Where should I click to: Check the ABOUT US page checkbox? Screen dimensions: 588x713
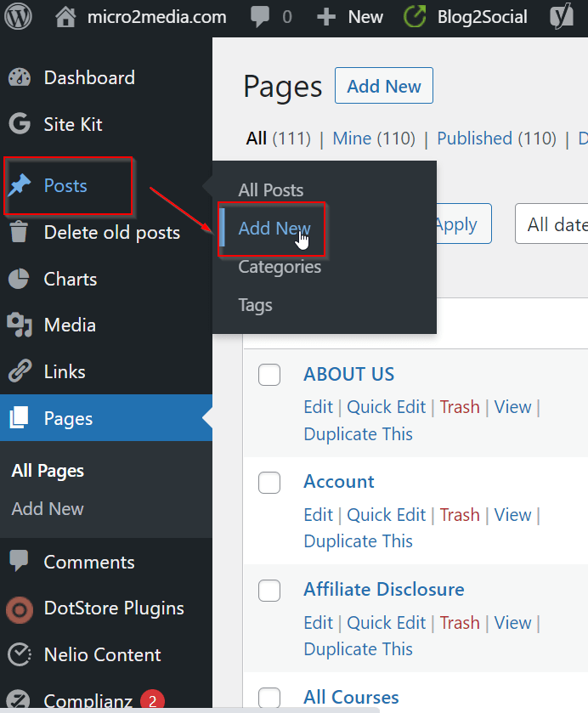269,375
